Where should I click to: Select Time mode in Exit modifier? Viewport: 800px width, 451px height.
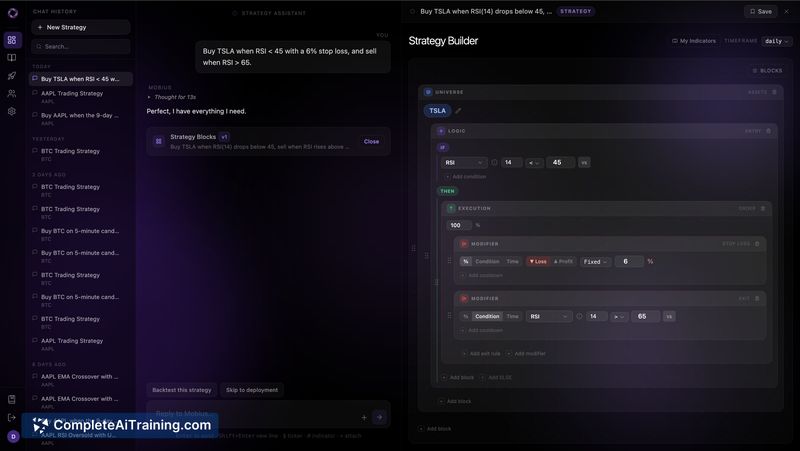coord(512,316)
